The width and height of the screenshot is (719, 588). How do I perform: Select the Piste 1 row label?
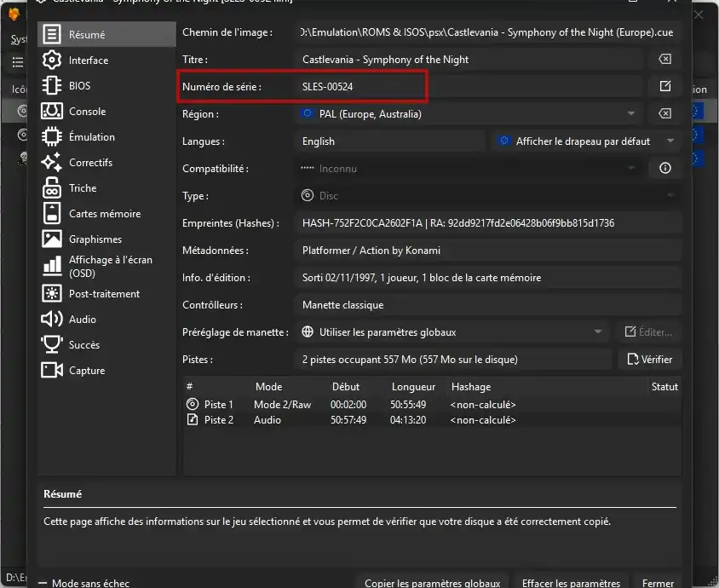pyautogui.click(x=218, y=404)
